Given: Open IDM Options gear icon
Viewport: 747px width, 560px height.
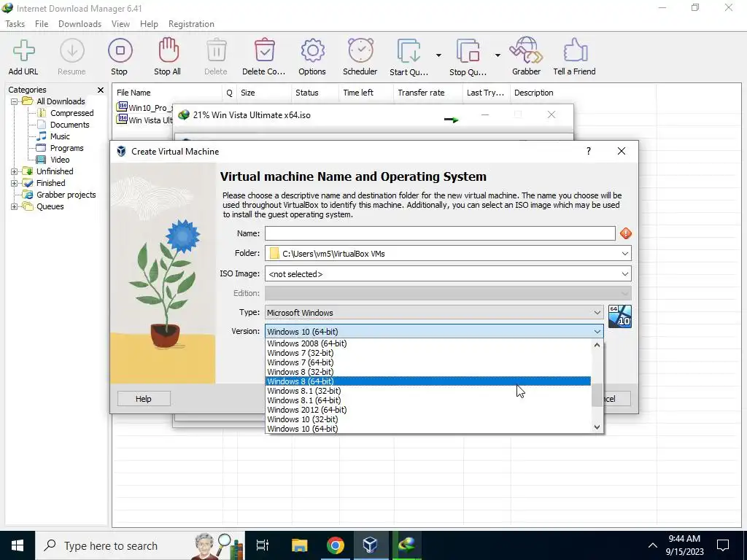Looking at the screenshot, I should tap(312, 50).
